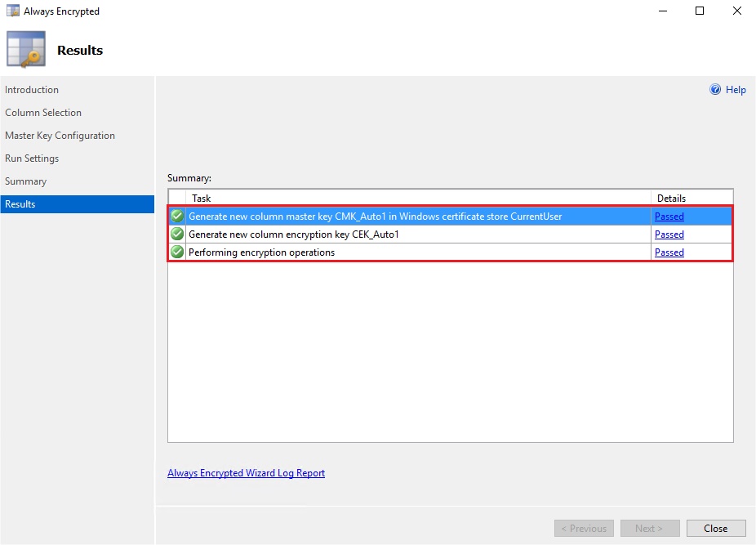Screen dimensions: 756x545
Task: Click the Task column header
Action: [419, 198]
